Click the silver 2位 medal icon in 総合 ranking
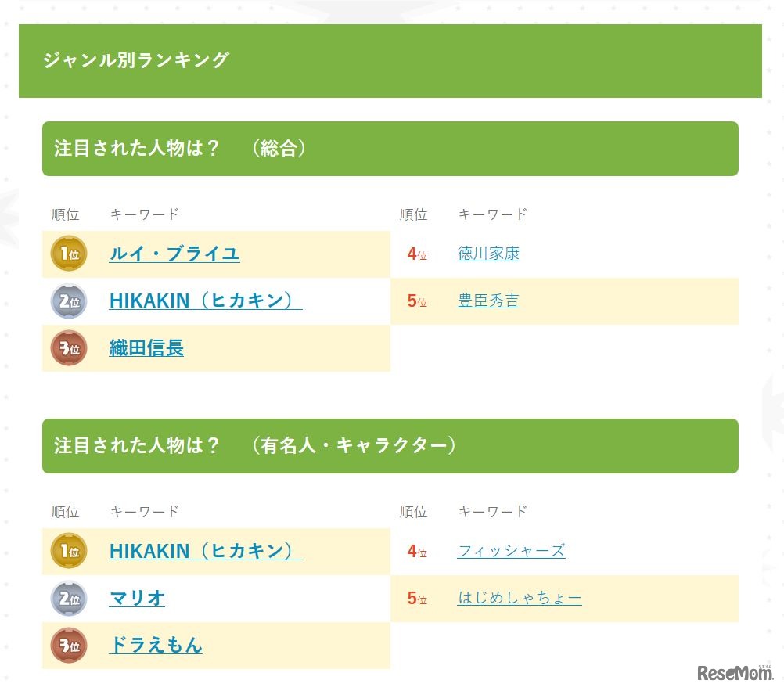 click(x=69, y=301)
